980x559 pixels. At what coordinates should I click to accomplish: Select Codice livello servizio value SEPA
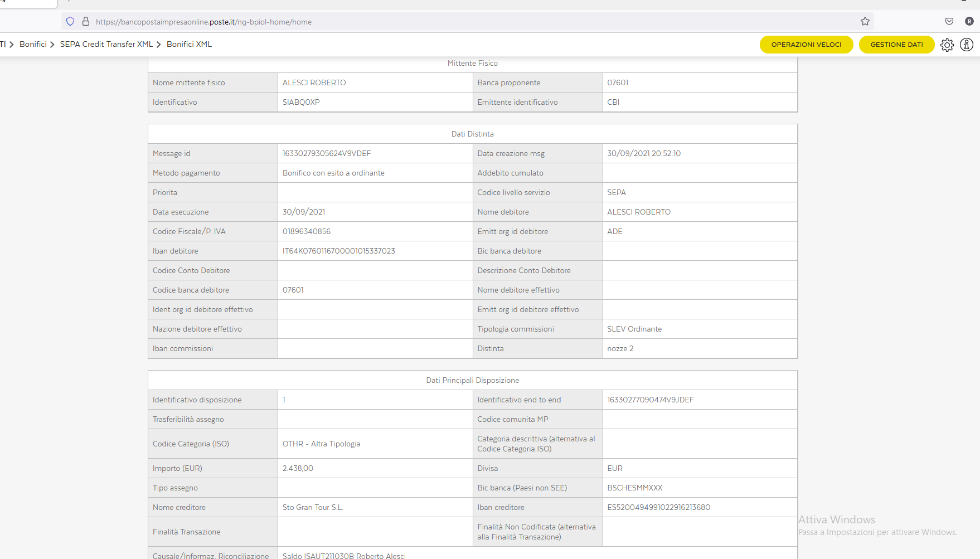617,193
